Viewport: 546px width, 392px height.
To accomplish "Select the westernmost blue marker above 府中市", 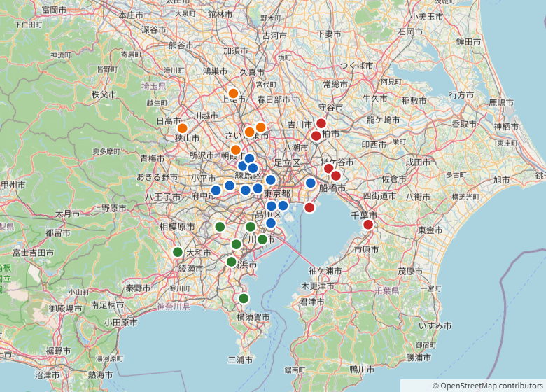I will 216,190.
